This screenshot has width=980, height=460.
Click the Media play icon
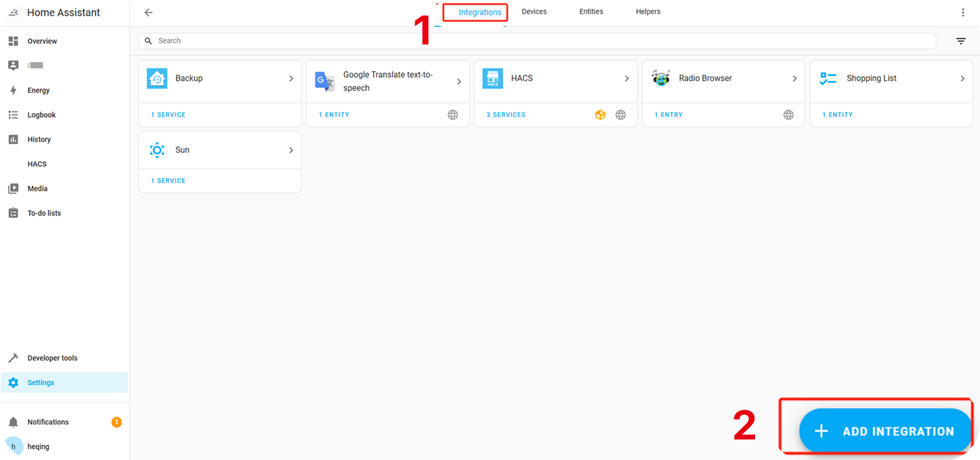click(x=13, y=189)
